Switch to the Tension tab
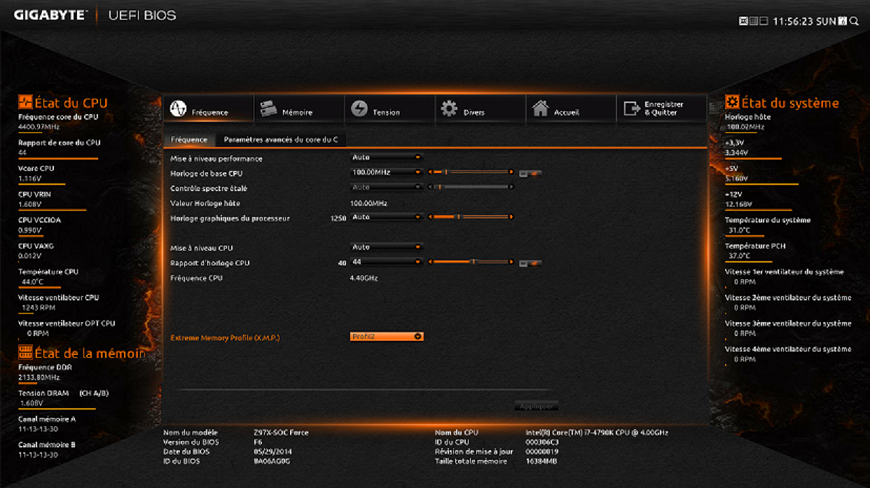The image size is (870, 488). point(390,109)
